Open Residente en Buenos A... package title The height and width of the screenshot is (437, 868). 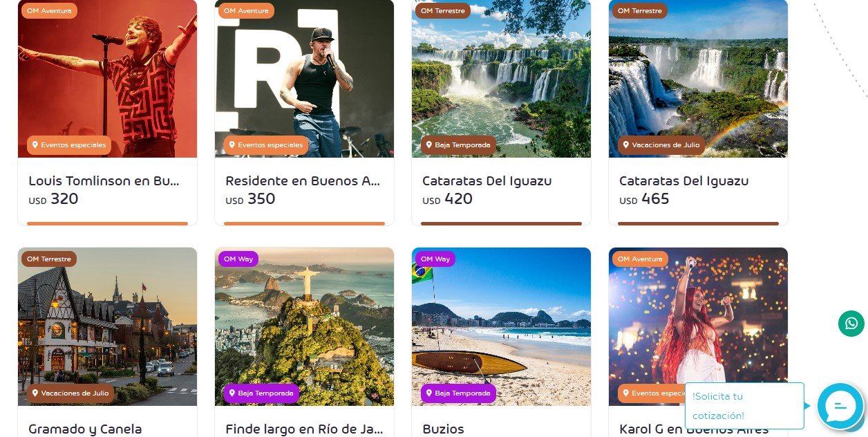[x=302, y=181]
